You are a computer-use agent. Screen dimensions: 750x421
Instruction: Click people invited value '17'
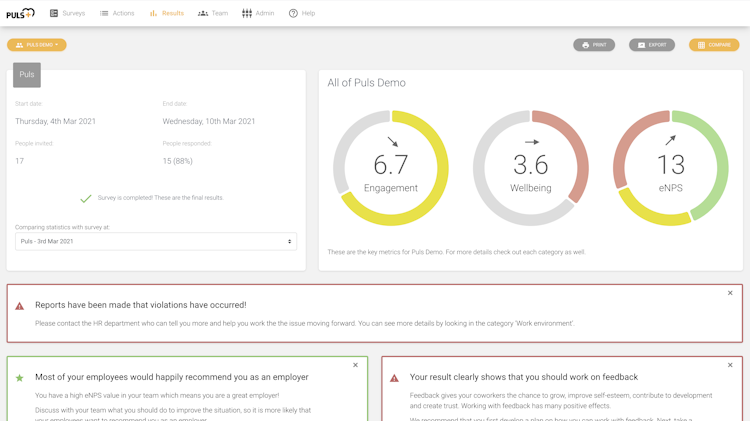[x=20, y=161]
